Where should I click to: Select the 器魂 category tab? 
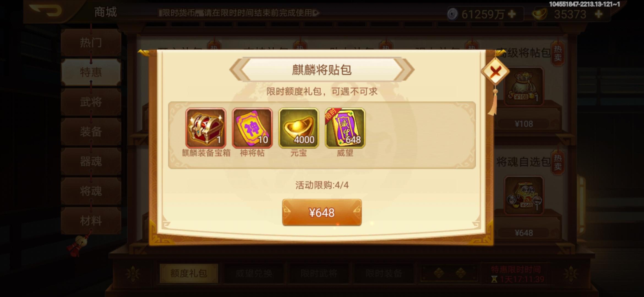click(x=91, y=161)
